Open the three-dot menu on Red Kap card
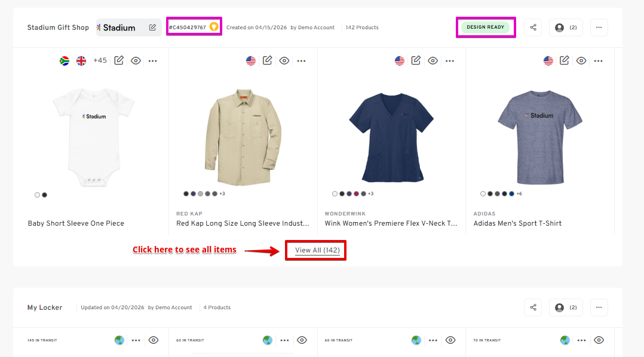Image resolution: width=644 pixels, height=357 pixels. click(x=301, y=60)
